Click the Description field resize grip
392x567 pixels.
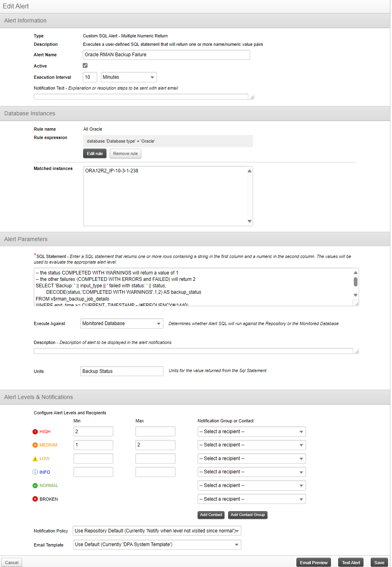point(356,351)
